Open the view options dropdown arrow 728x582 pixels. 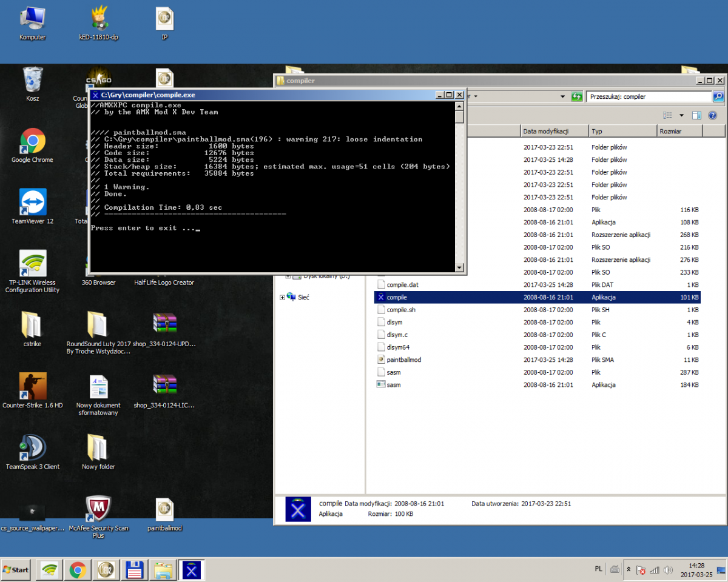click(681, 115)
